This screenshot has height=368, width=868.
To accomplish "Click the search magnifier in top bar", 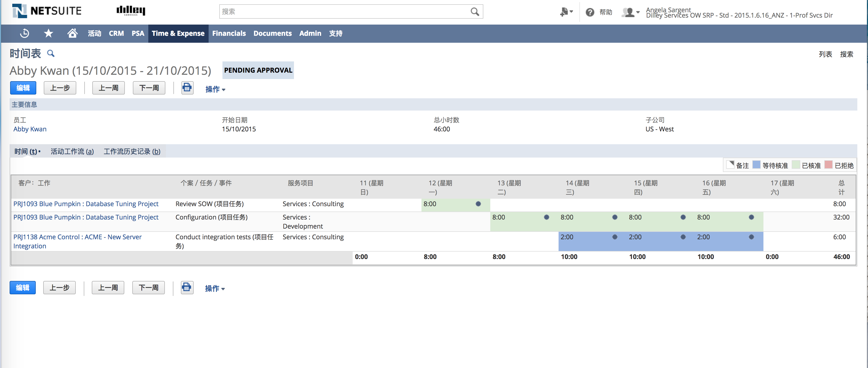I will (x=475, y=12).
